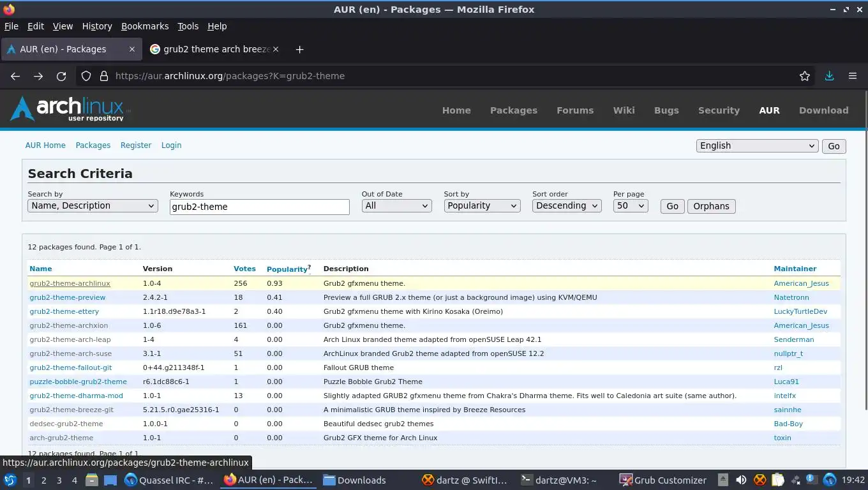This screenshot has height=490, width=868.
Task: Open the History menu
Action: pyautogui.click(x=97, y=26)
